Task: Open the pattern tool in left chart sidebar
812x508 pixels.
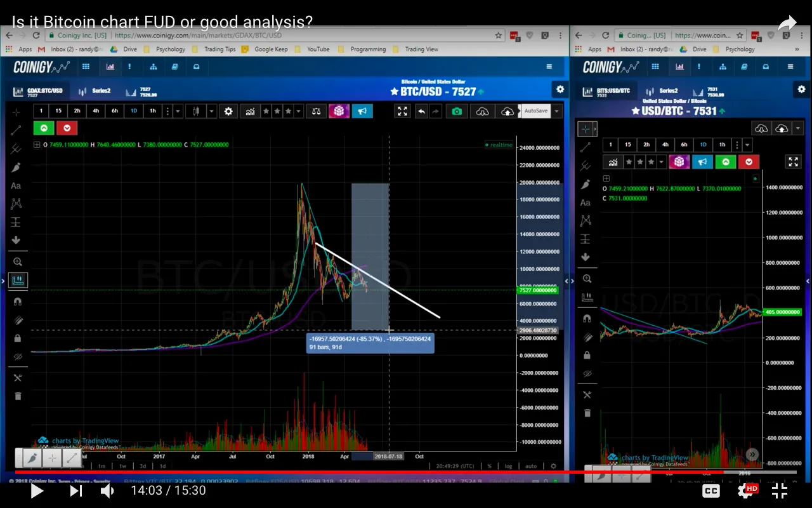Action: (16, 204)
